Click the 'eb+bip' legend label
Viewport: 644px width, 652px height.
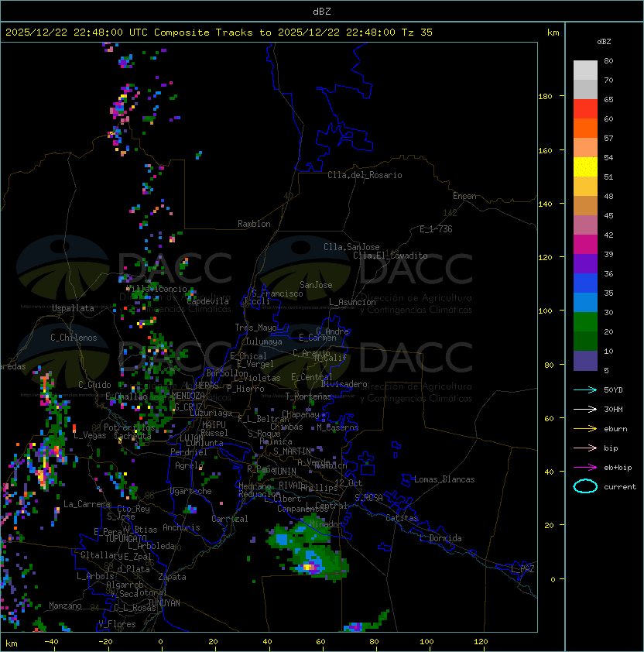(x=618, y=468)
